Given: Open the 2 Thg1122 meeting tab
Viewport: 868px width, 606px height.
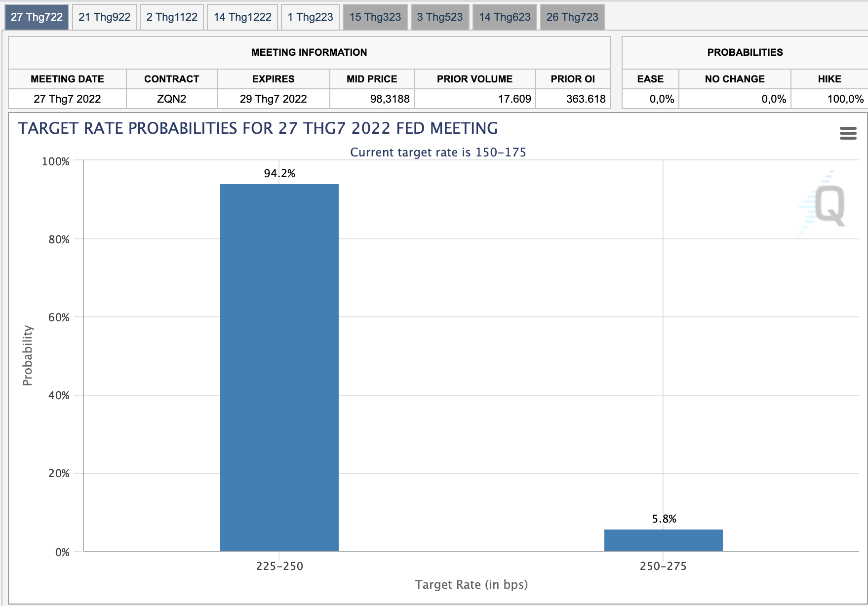Looking at the screenshot, I should coord(172,17).
